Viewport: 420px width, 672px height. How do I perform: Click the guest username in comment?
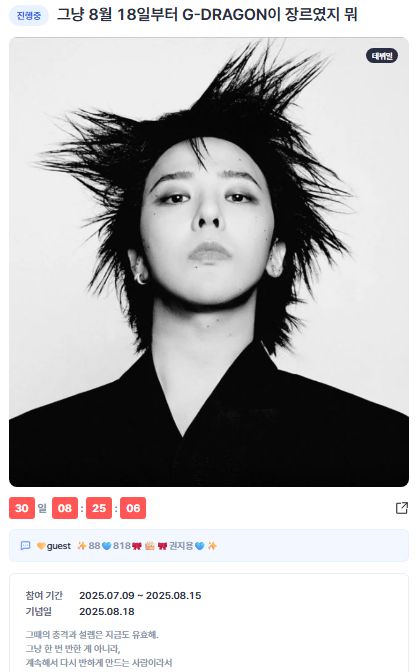pos(59,546)
